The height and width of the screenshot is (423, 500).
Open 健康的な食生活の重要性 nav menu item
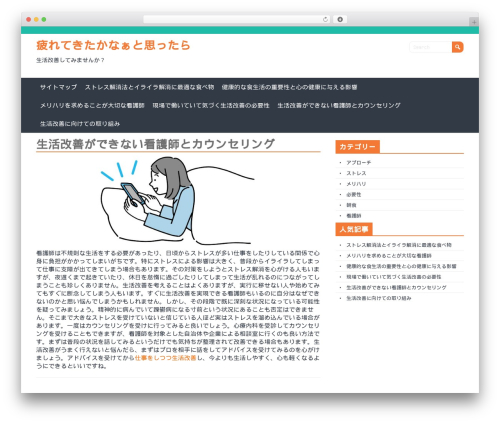coord(289,87)
